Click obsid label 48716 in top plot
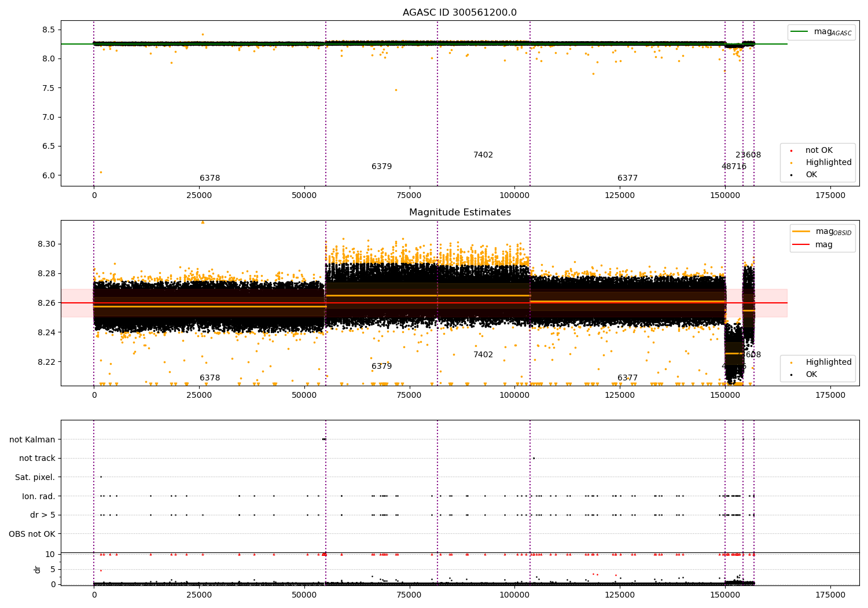 tap(734, 167)
